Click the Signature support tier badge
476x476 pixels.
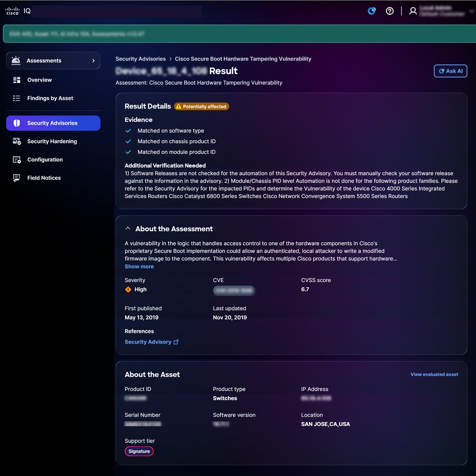139,451
